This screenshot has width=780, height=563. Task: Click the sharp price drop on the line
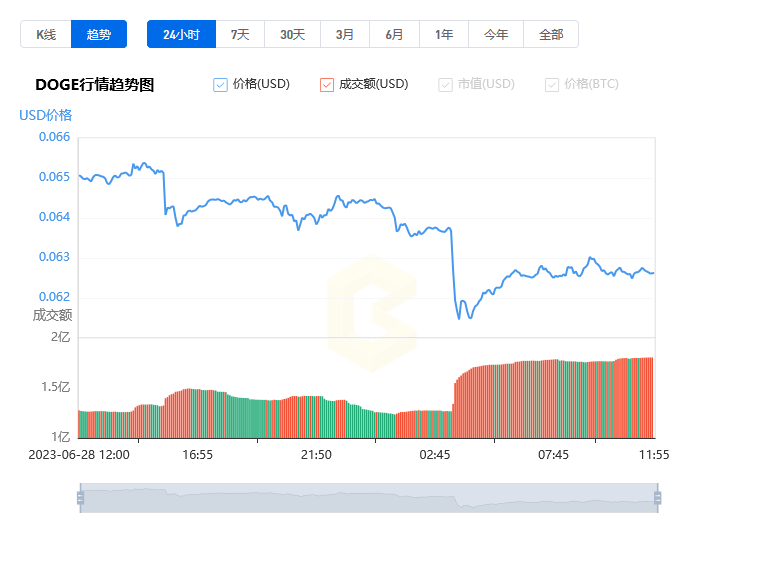[454, 270]
